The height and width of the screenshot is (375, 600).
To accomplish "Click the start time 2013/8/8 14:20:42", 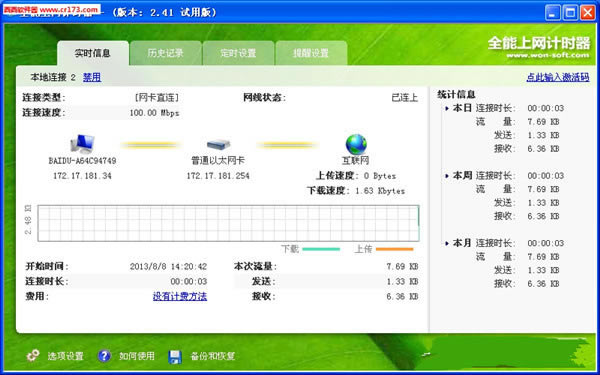I will tap(168, 266).
